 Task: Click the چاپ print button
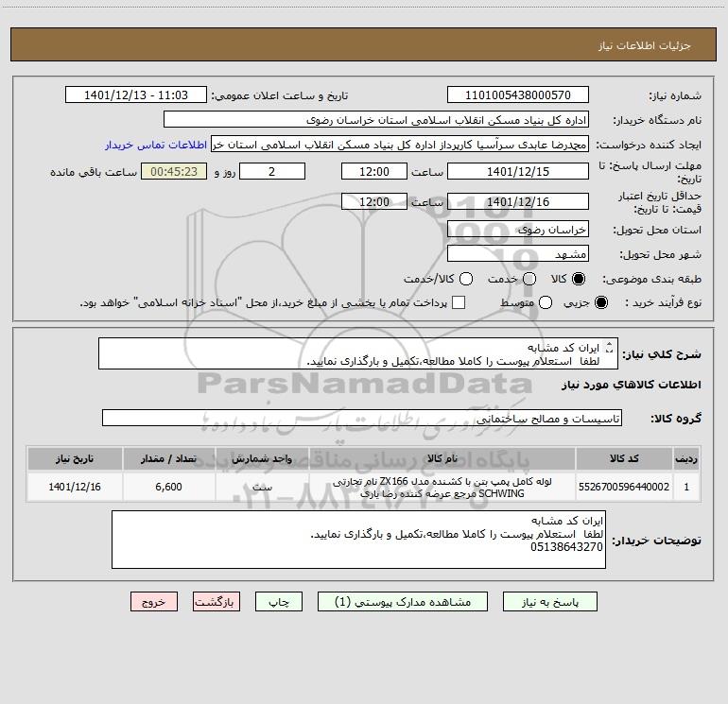pyautogui.click(x=279, y=601)
